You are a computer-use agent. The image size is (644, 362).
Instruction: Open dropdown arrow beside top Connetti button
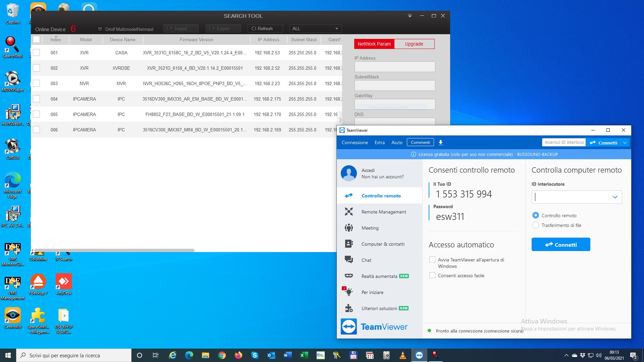pos(625,142)
